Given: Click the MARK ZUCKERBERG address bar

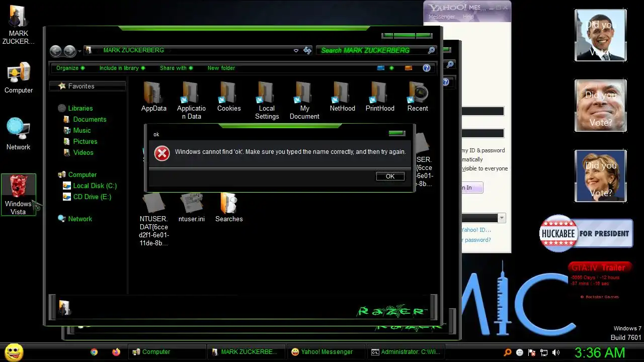Looking at the screenshot, I should click(x=191, y=50).
